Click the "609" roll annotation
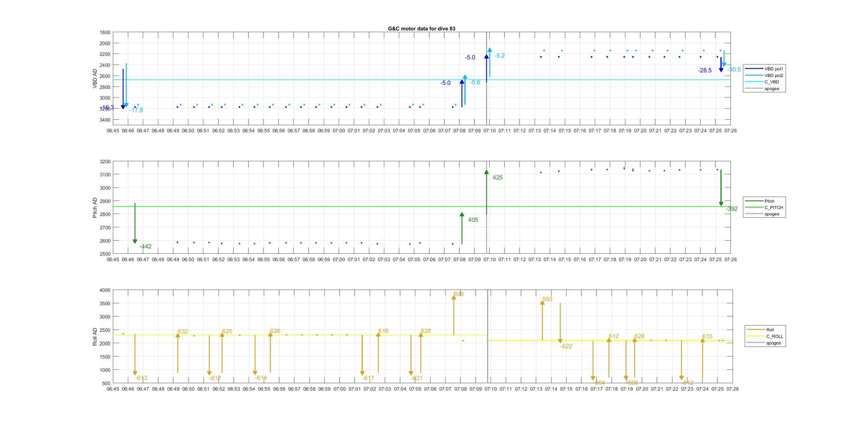This screenshot has width=868, height=430. (459, 294)
